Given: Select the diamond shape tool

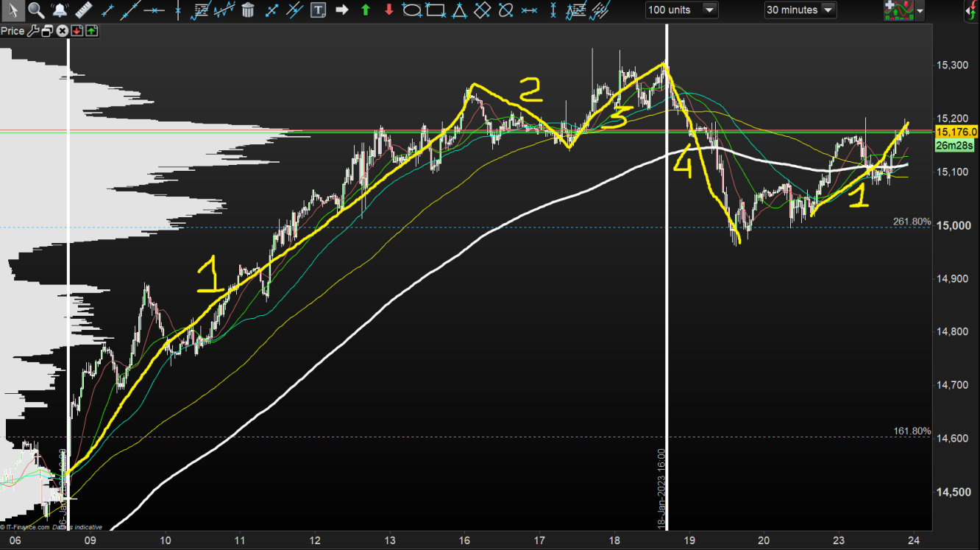Looking at the screenshot, I should pos(482,10).
